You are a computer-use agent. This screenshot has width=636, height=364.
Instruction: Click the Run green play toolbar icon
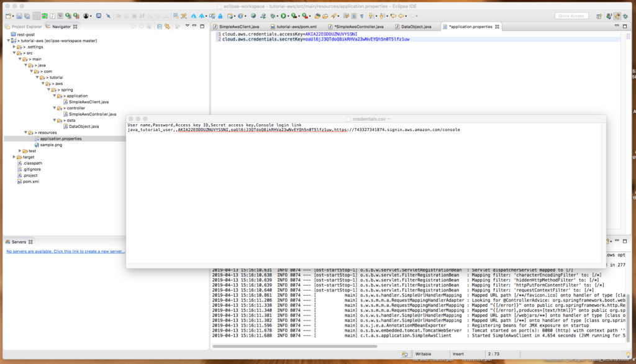283,16
